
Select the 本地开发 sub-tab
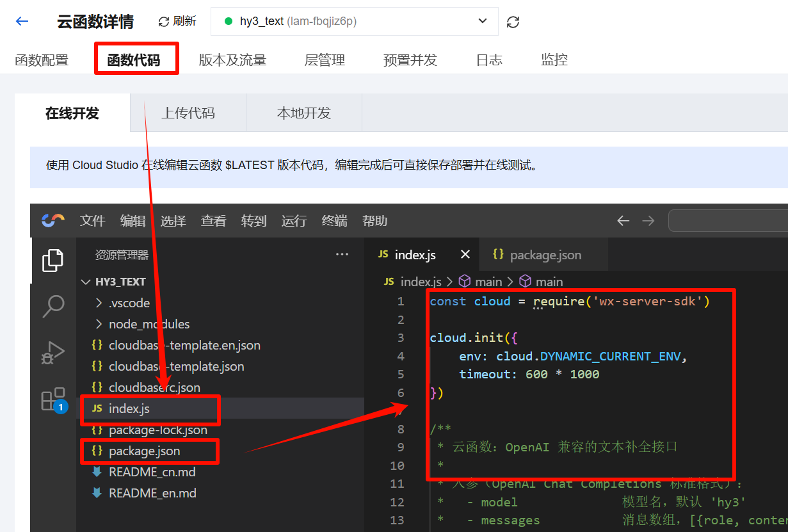(x=304, y=113)
